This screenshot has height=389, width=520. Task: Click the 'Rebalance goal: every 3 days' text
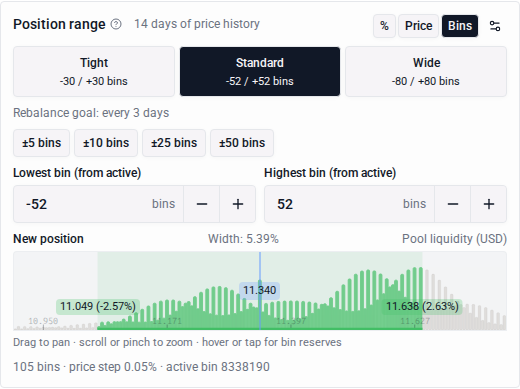pyautogui.click(x=91, y=113)
